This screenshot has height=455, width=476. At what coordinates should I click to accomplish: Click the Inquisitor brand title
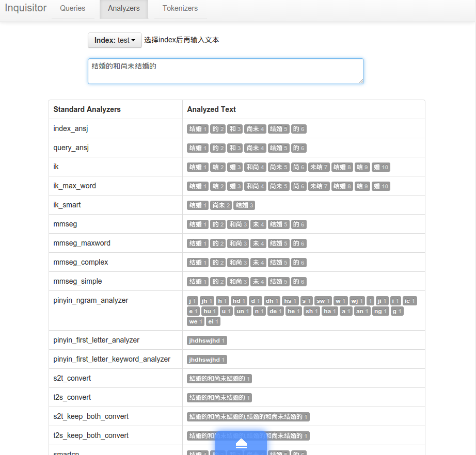pyautogui.click(x=26, y=8)
